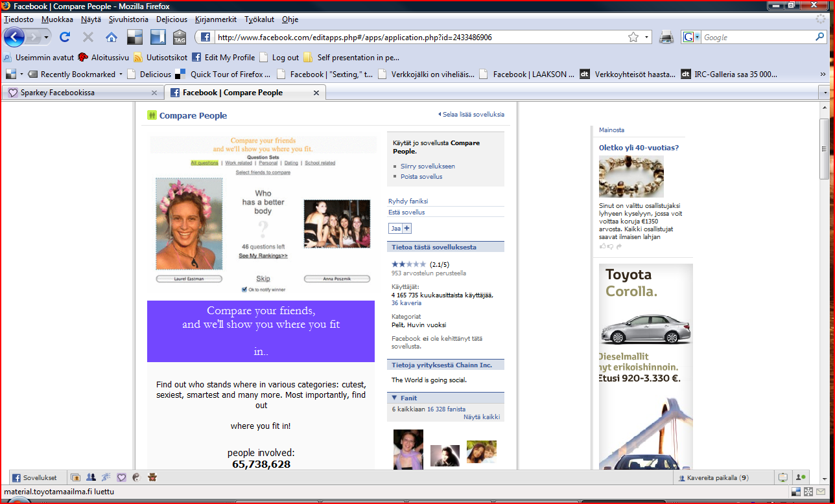This screenshot has width=835, height=504.
Task: Open Uutisotsikot feed bookmark
Action: (161, 58)
